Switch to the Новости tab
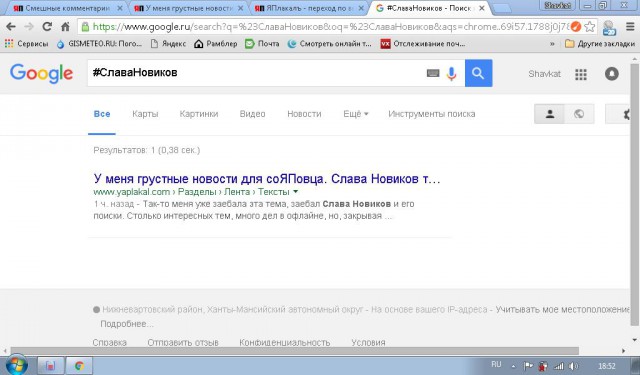 click(x=304, y=114)
